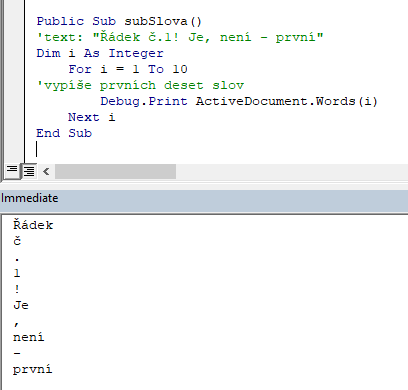Click the output "není" in Immediate window
The height and width of the screenshot is (390, 408).
(x=28, y=337)
